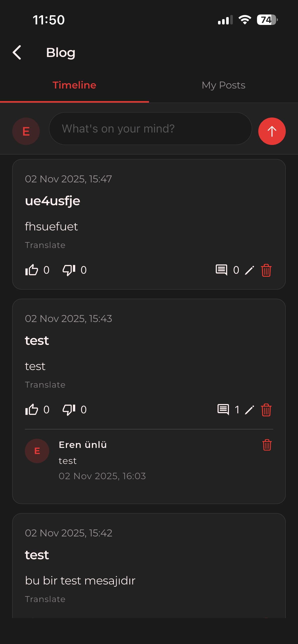The image size is (298, 644).
Task: Submit post with red up-arrow button
Action: point(272,131)
